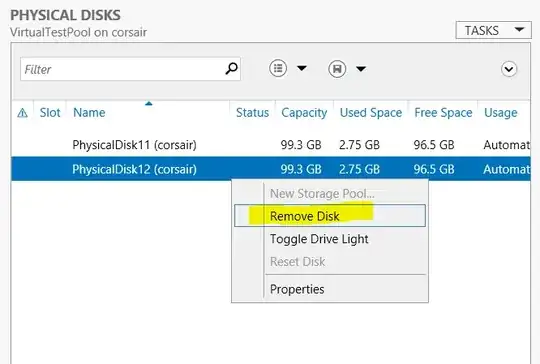Sort by the Capacity column header
Screen dimensions: 540x364
click(304, 113)
